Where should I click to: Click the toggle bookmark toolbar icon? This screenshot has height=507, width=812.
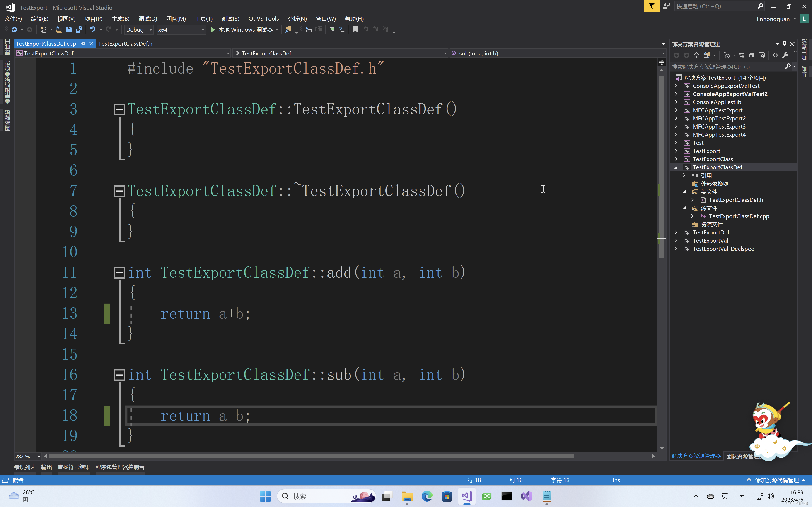[355, 29]
